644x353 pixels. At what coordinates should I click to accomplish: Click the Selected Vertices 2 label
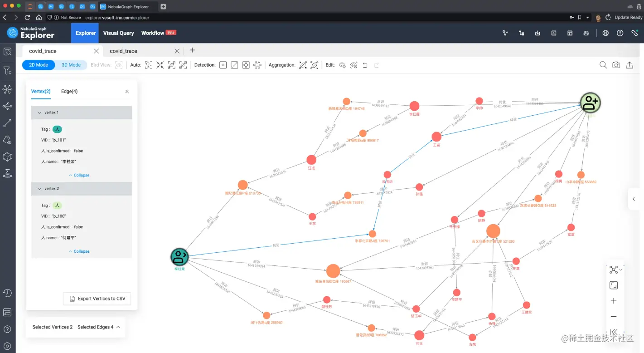(x=53, y=327)
